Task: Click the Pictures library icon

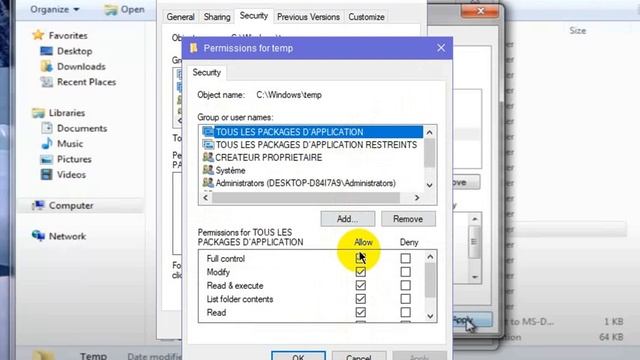Action: click(47, 159)
